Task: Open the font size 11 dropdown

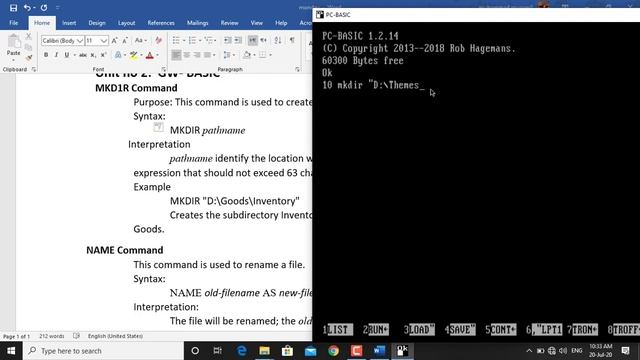Action: click(x=103, y=40)
